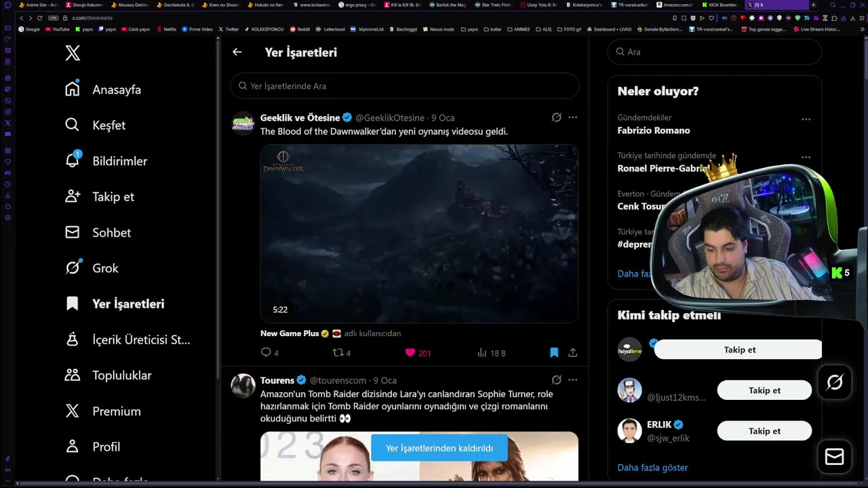Image resolution: width=868 pixels, height=488 pixels.
Task: Click Fabrizio Romano trending topic
Action: click(x=654, y=130)
